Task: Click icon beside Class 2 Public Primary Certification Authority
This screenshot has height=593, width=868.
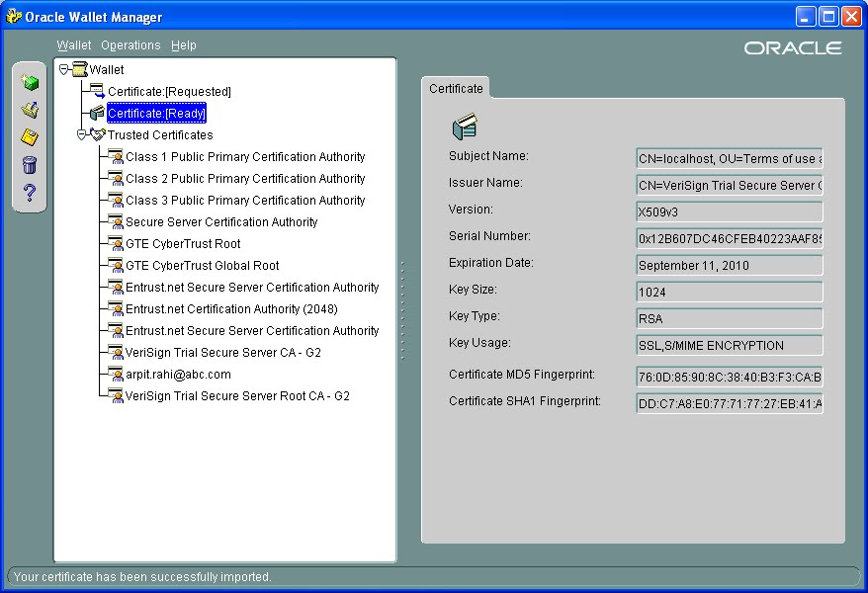Action: tap(116, 178)
